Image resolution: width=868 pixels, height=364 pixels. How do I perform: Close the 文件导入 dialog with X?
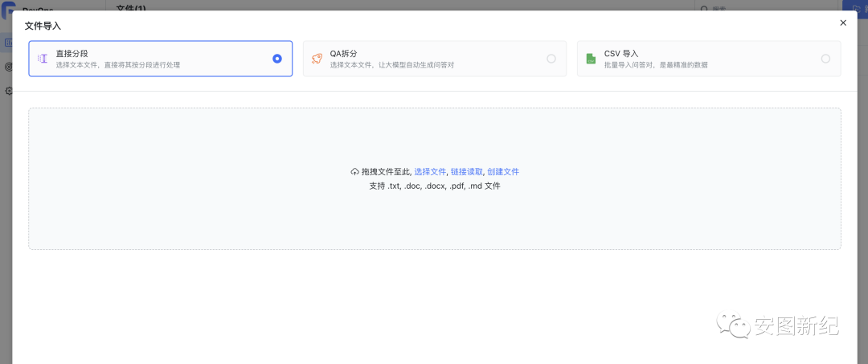(x=843, y=22)
